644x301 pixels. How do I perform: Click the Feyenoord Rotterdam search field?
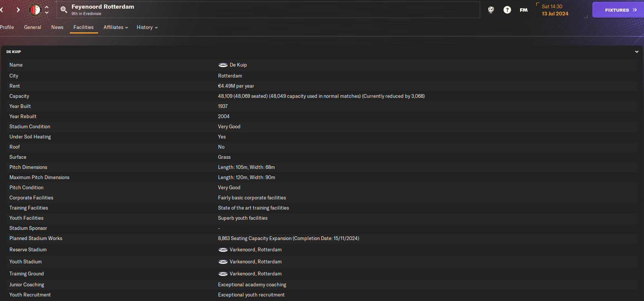click(268, 10)
